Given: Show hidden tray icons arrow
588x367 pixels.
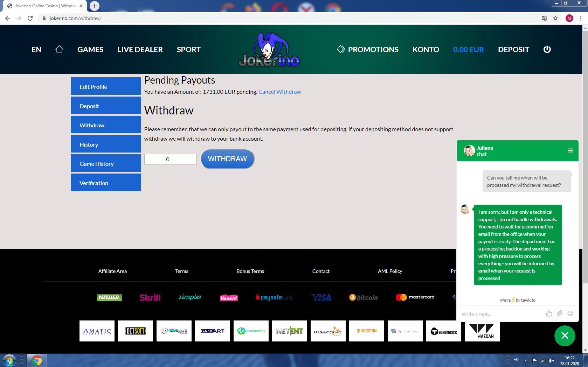Looking at the screenshot, I should click(x=526, y=361).
